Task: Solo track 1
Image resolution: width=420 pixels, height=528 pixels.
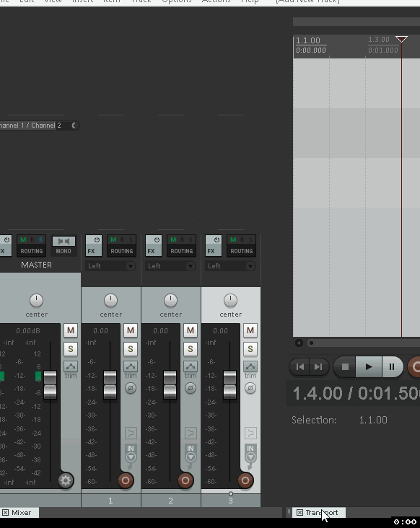Action: [x=131, y=349]
